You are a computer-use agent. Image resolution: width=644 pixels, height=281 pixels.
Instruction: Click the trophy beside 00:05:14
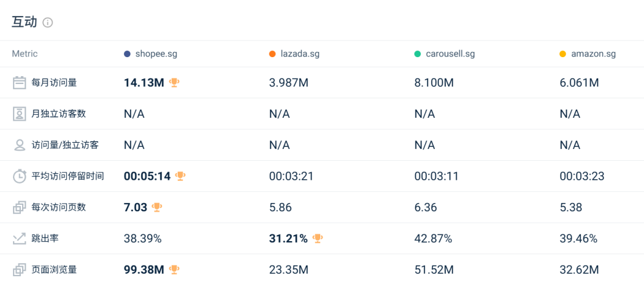(x=181, y=176)
